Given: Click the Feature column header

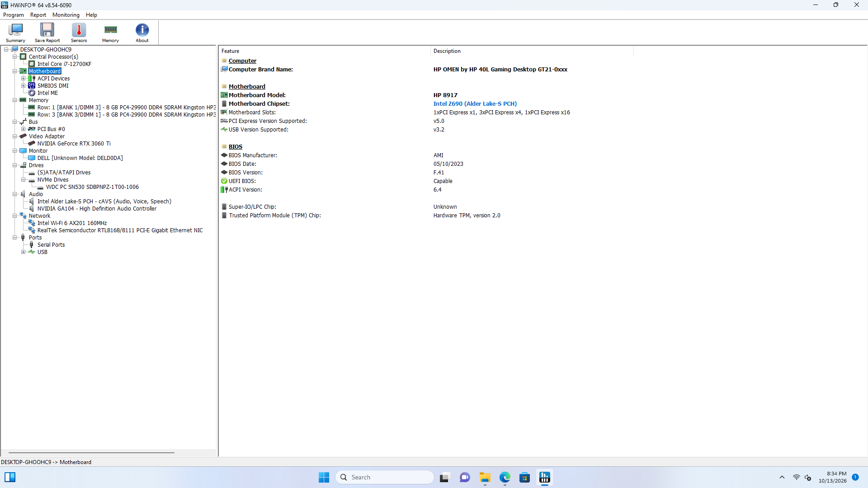Looking at the screenshot, I should point(325,51).
